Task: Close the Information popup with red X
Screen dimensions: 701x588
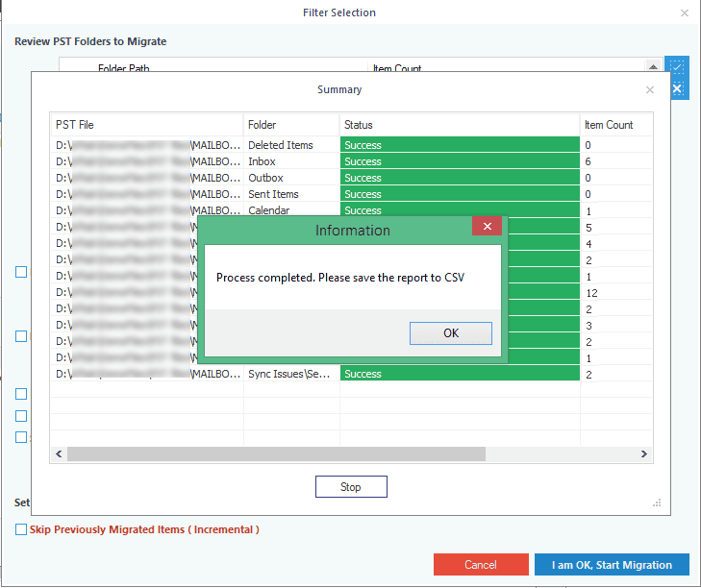Action: click(487, 226)
